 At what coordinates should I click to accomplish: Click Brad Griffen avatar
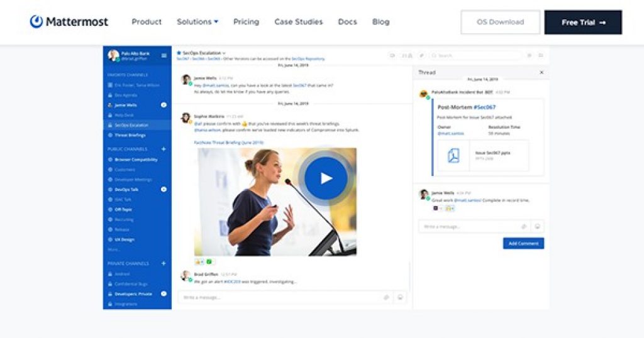[x=186, y=276]
